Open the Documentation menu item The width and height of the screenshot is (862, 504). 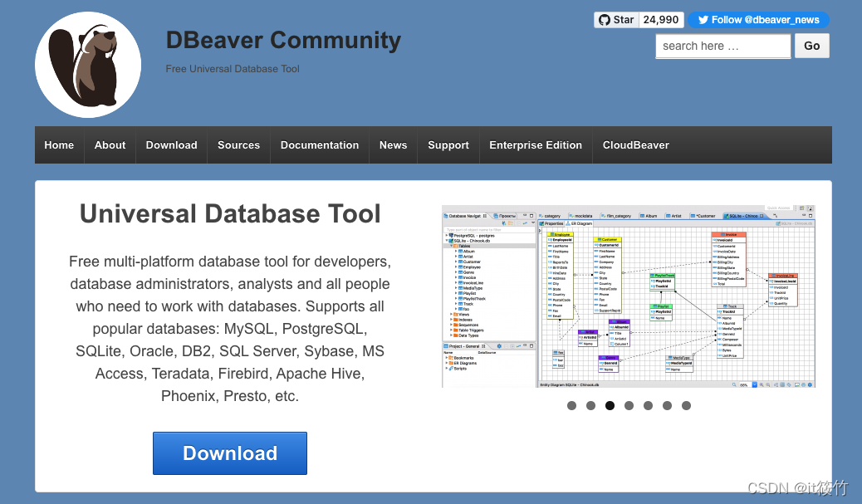click(x=320, y=145)
